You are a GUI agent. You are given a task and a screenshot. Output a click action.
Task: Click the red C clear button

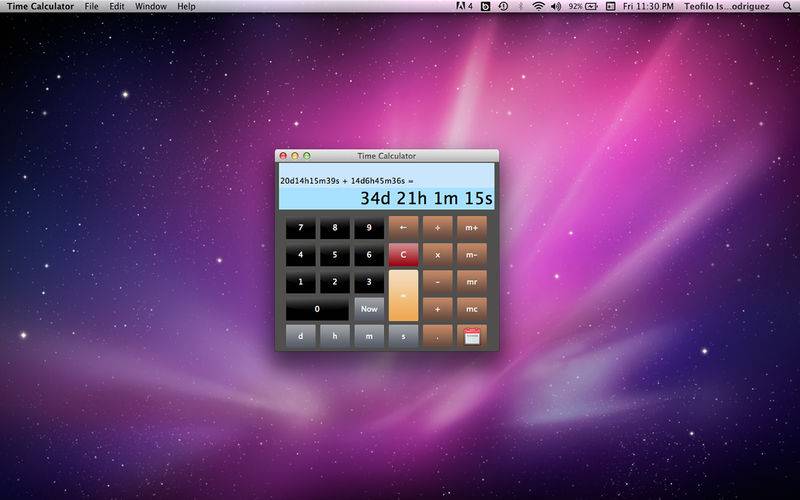click(403, 255)
